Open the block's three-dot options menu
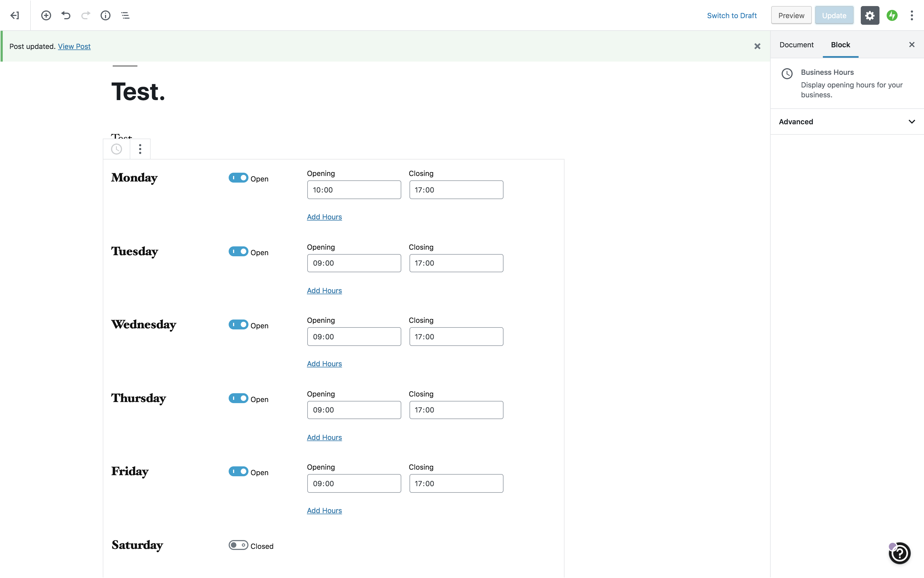This screenshot has height=578, width=924. 140,149
